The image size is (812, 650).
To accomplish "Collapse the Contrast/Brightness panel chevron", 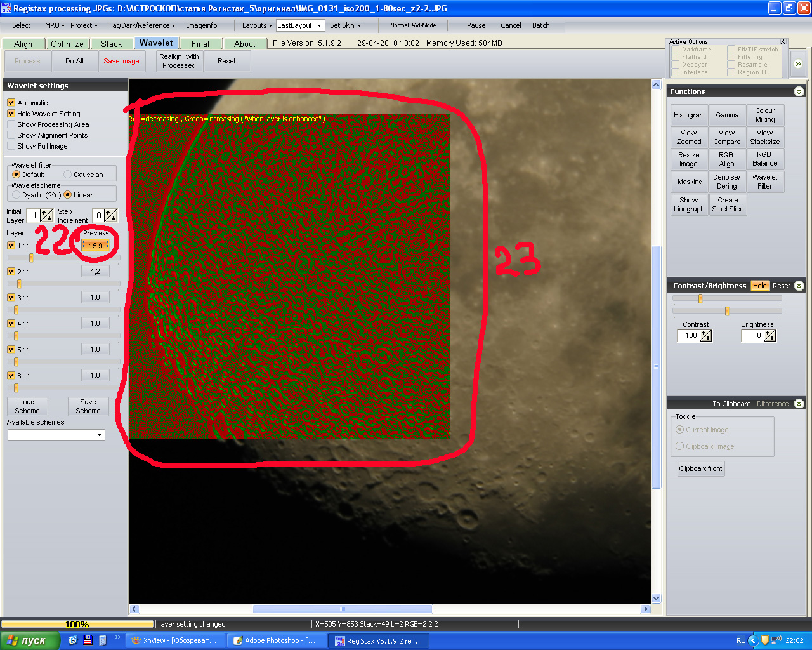I will [x=799, y=286].
